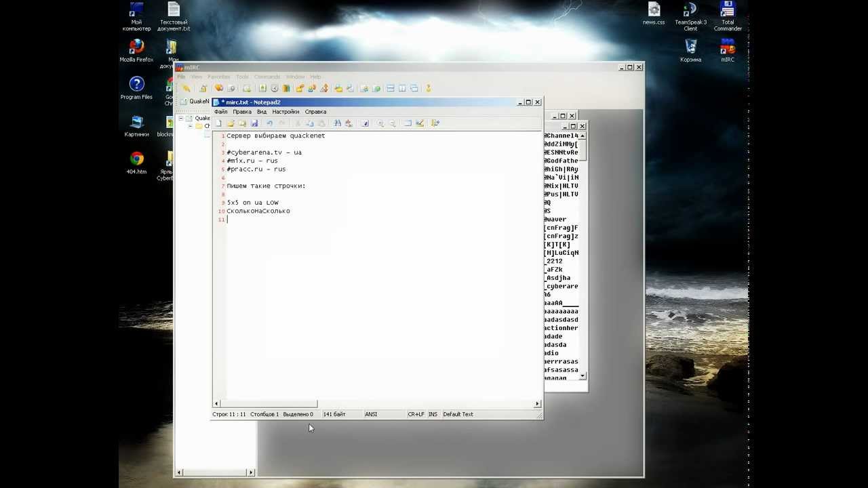Click the ANSI encoding status bar field

click(x=371, y=414)
